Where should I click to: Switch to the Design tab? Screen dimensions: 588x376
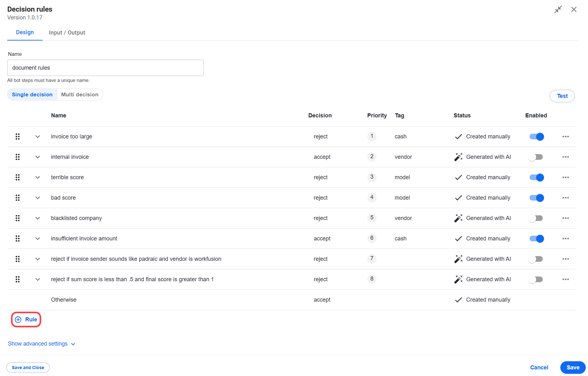pyautogui.click(x=25, y=32)
